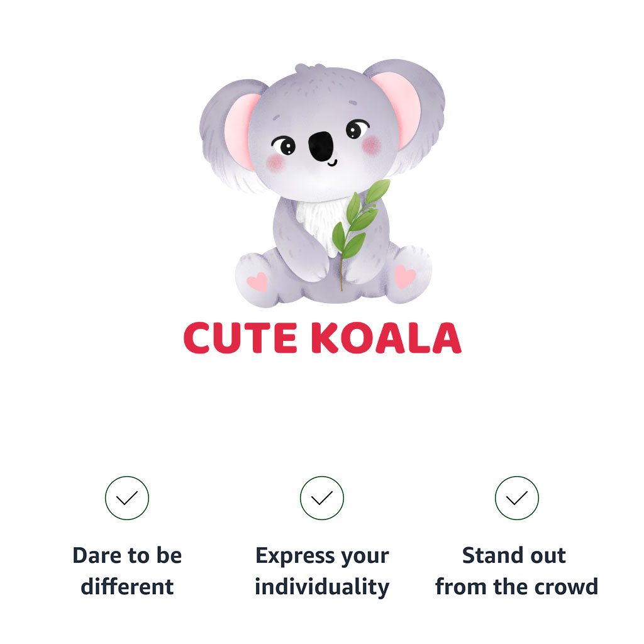Click the word KOALA in the title
The image size is (644, 644).
tap(386, 338)
